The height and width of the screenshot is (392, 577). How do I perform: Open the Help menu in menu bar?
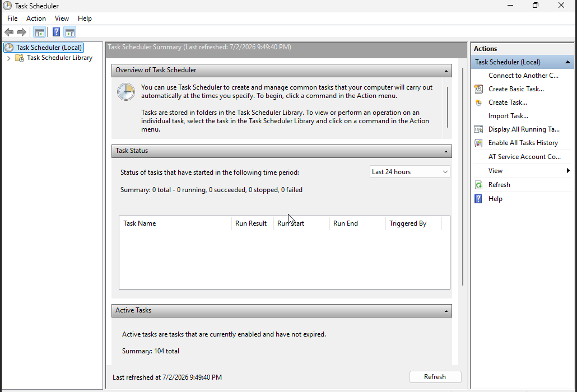85,18
